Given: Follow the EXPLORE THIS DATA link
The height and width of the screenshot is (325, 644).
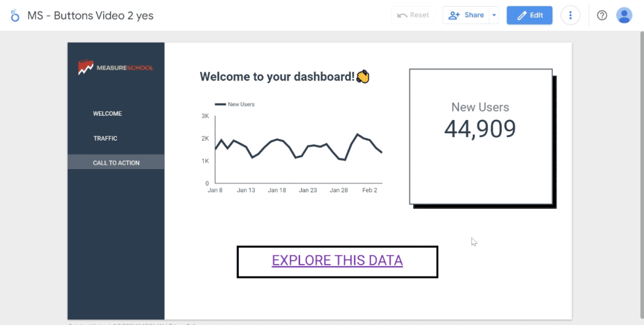Looking at the screenshot, I should (x=337, y=261).
